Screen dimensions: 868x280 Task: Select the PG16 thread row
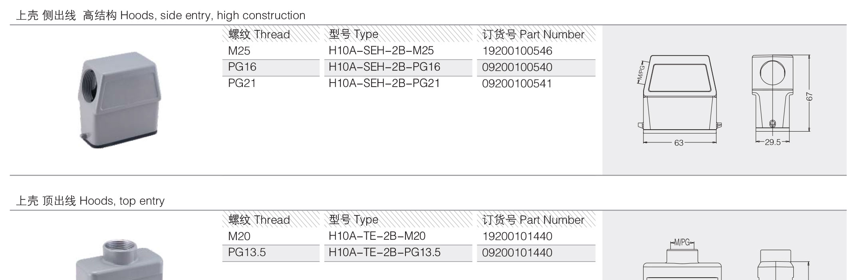pyautogui.click(x=271, y=67)
